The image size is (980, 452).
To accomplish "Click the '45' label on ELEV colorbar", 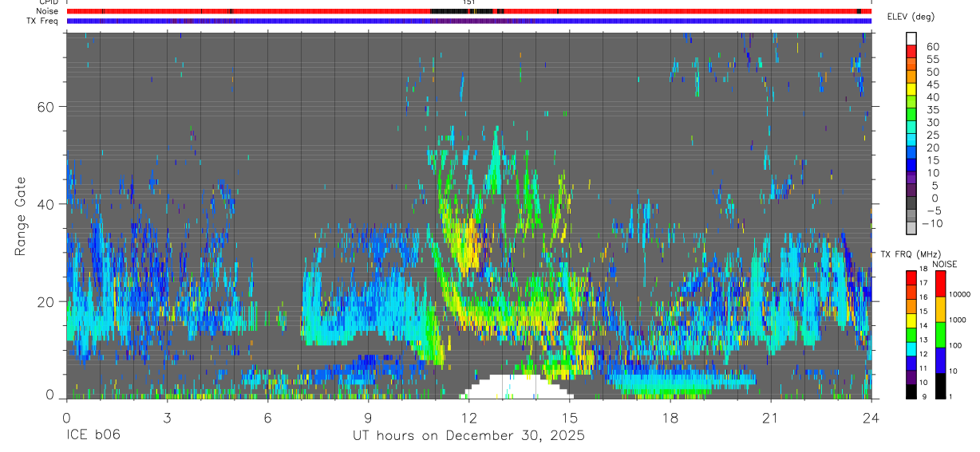I will [933, 85].
